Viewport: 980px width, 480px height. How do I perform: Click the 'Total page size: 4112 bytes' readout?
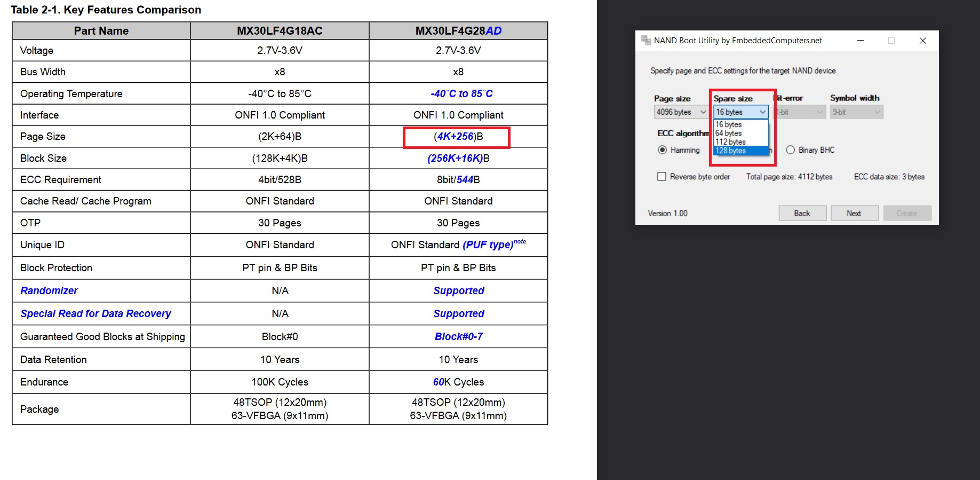[x=789, y=177]
